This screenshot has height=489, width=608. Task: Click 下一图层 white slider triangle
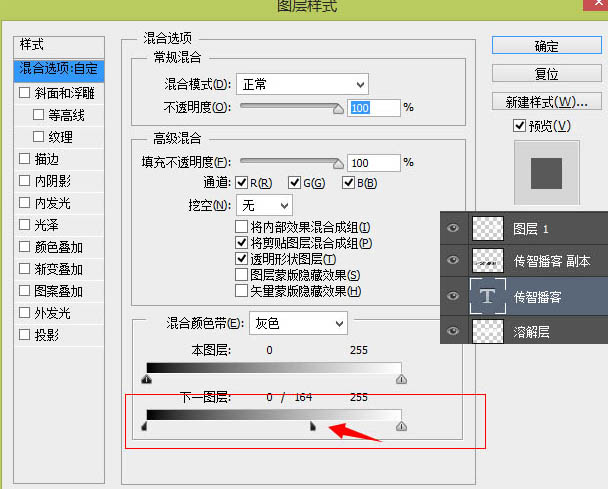401,426
